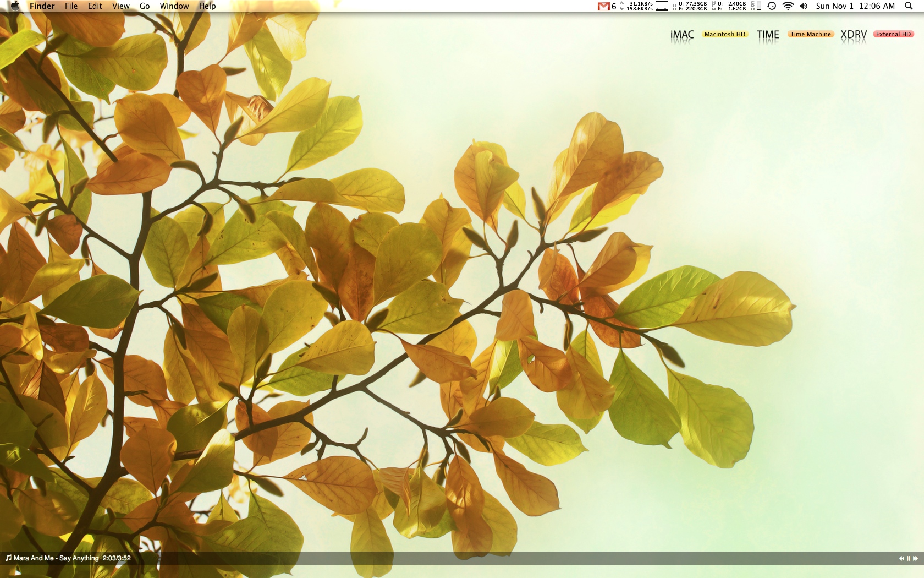
Task: Click the network activity graph
Action: click(662, 6)
